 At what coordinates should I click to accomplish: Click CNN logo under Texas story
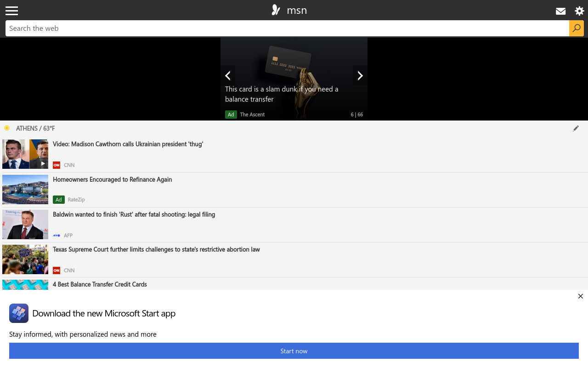(x=57, y=270)
